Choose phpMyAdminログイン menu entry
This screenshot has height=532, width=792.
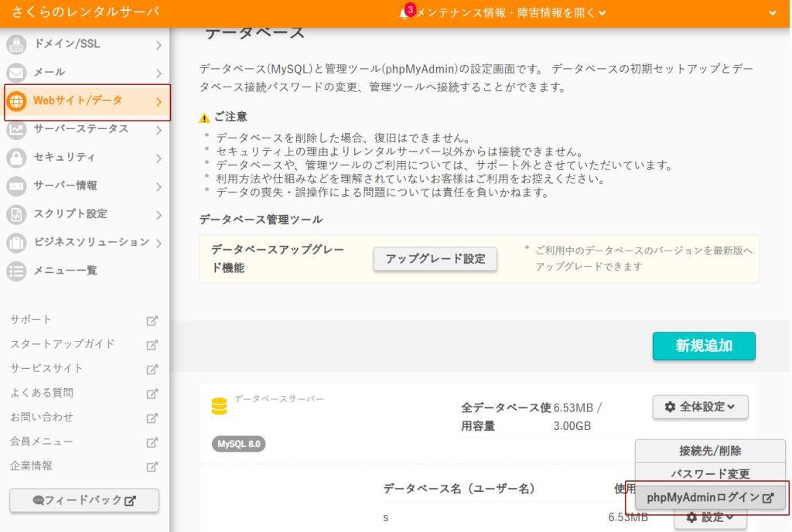click(710, 498)
